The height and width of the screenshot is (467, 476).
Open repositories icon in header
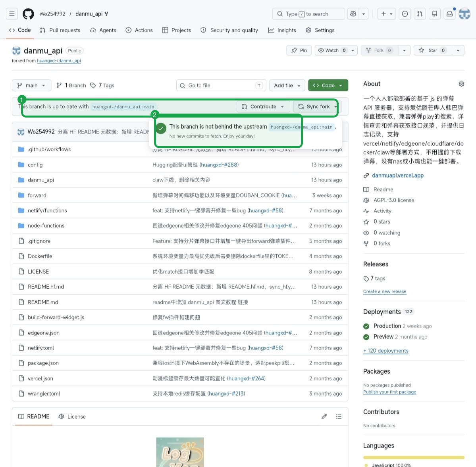434,14
